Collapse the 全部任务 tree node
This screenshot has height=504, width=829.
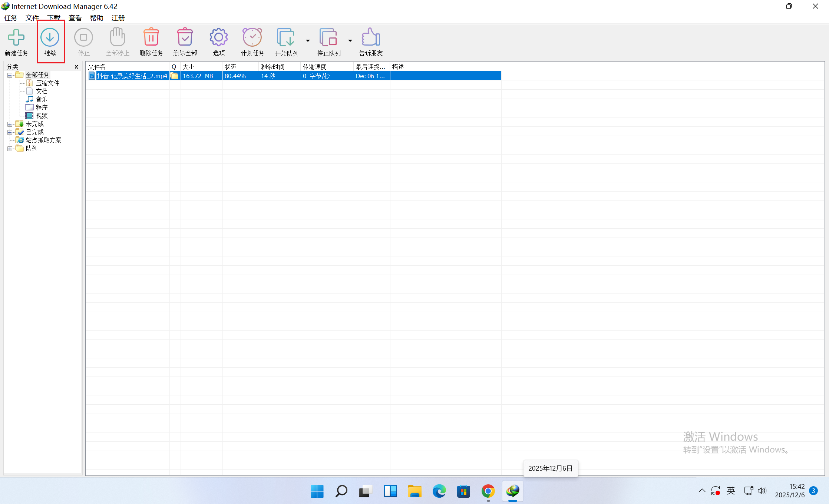click(x=10, y=75)
